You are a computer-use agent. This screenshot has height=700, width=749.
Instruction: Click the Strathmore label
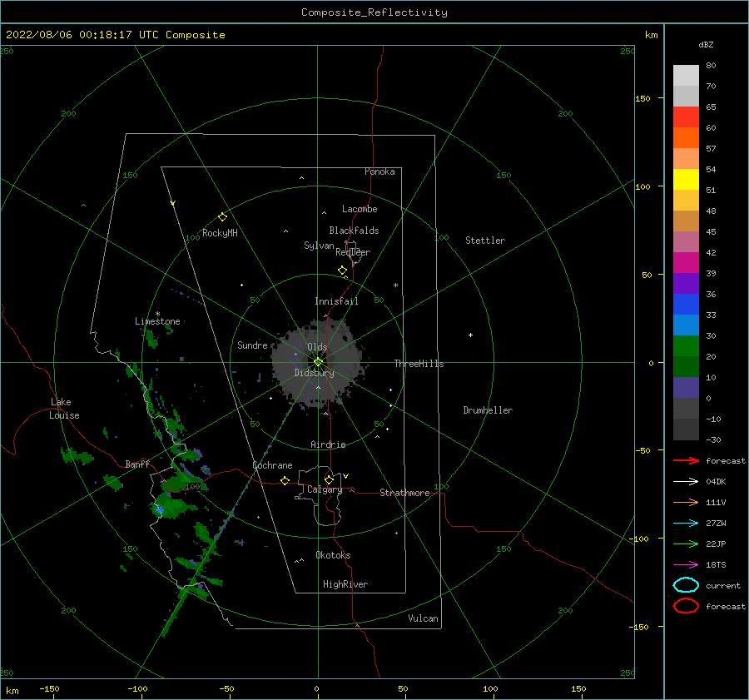(x=404, y=493)
